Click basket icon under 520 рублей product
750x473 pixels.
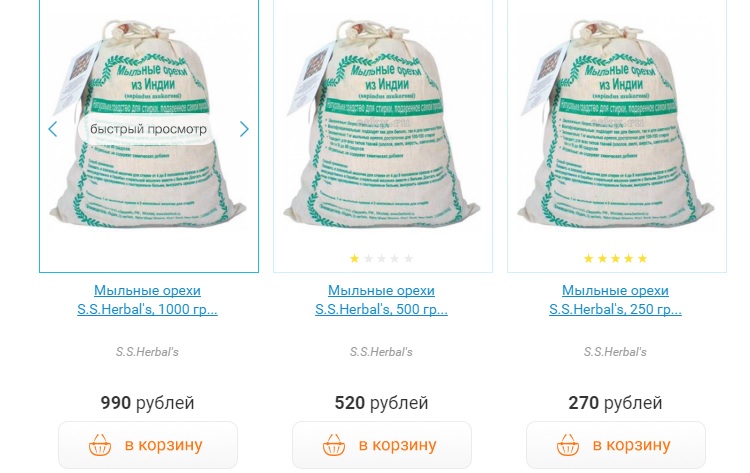(x=334, y=445)
